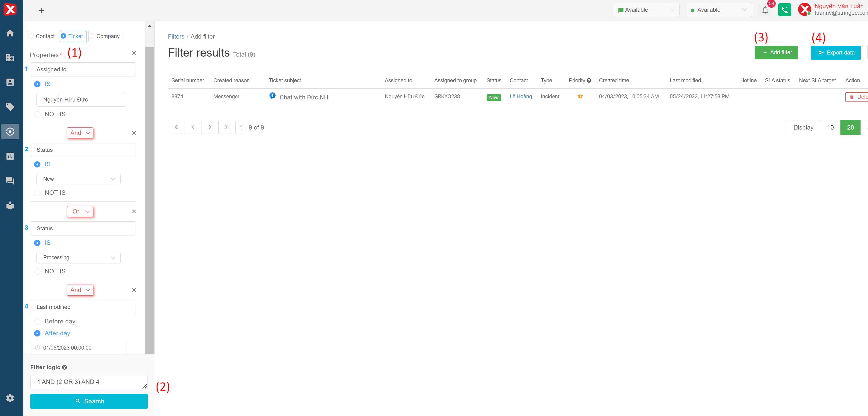The height and width of the screenshot is (416, 868).
Task: Open the Lê Hoàng contact link
Action: click(x=521, y=96)
